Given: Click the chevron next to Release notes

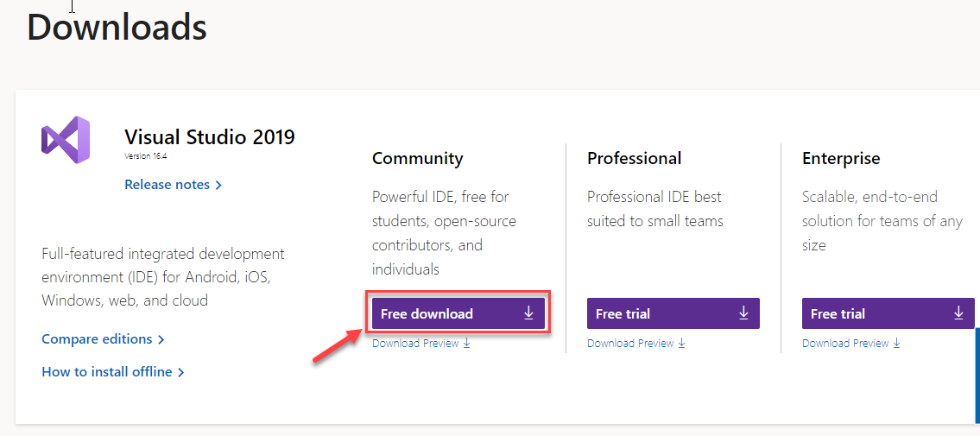Looking at the screenshot, I should pos(218,186).
